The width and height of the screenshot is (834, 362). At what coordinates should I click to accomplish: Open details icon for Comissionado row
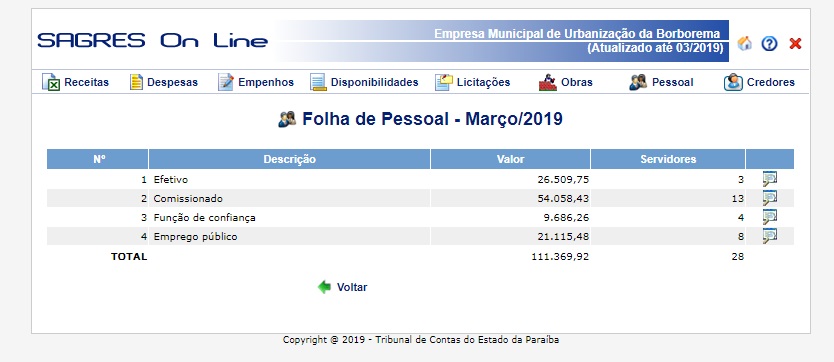(x=769, y=198)
